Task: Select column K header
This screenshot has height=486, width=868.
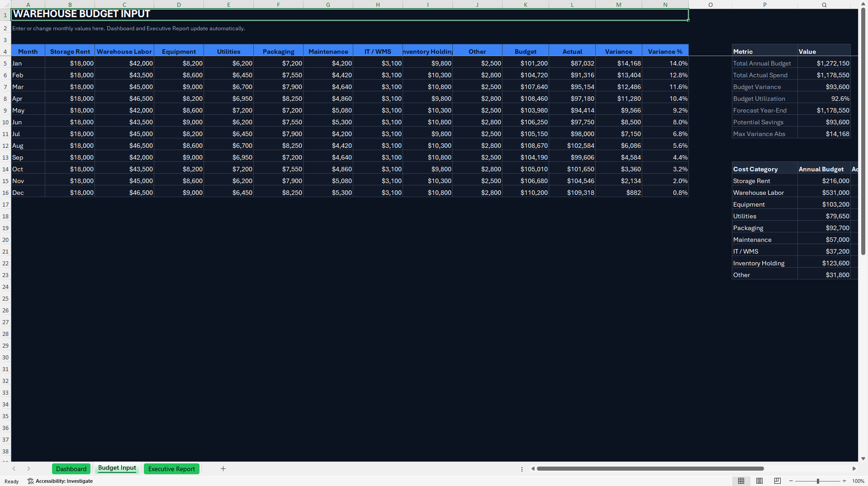Action: pyautogui.click(x=526, y=5)
